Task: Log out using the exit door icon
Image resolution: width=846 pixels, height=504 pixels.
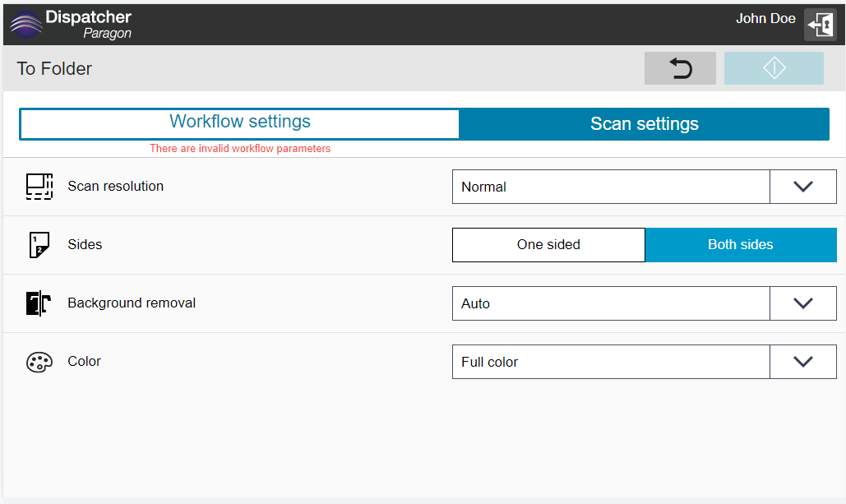Action: [821, 25]
